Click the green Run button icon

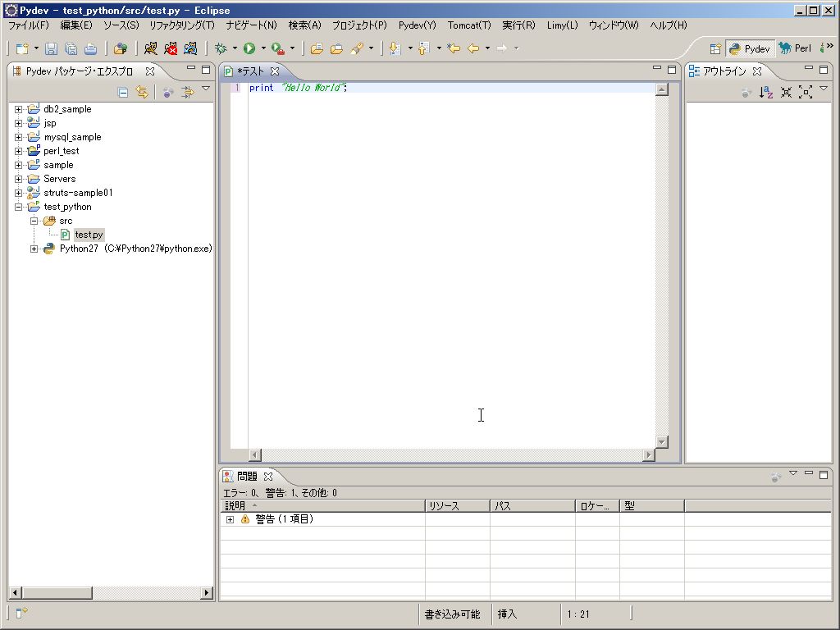coord(249,48)
